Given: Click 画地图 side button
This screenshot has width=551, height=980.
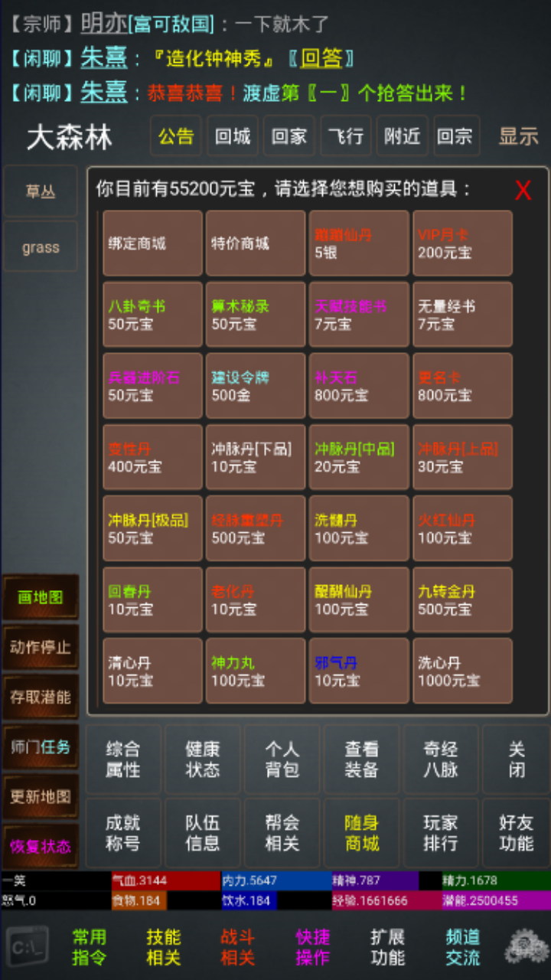Looking at the screenshot, I should click(41, 597).
